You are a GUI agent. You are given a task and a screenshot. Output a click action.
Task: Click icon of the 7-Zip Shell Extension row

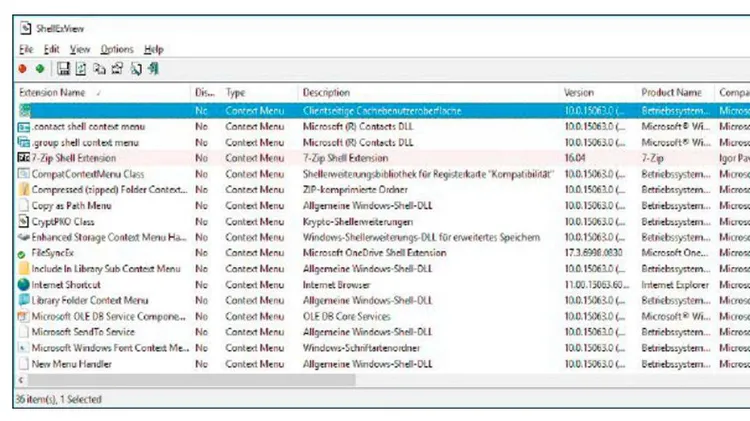23,158
